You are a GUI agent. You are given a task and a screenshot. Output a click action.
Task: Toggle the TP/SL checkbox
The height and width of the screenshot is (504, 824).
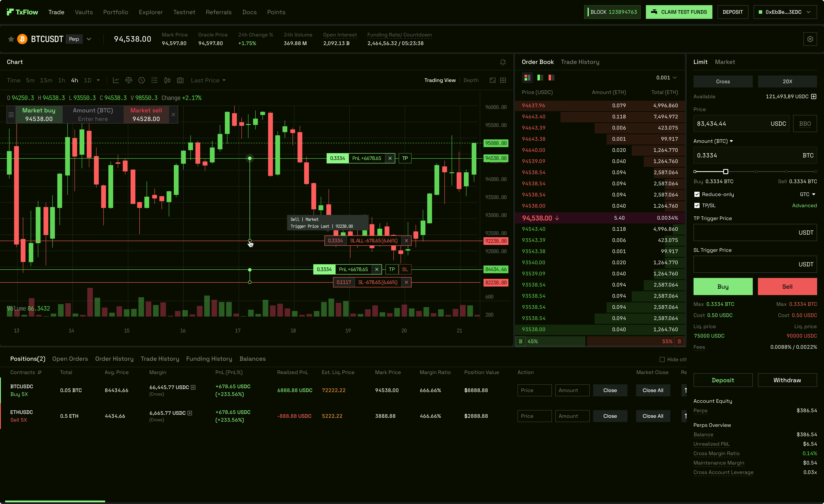[697, 205]
